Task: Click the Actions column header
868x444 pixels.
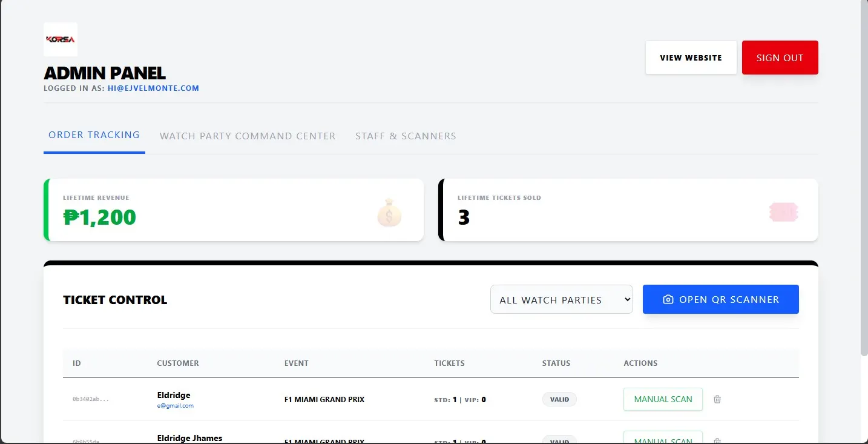Action: coord(640,363)
